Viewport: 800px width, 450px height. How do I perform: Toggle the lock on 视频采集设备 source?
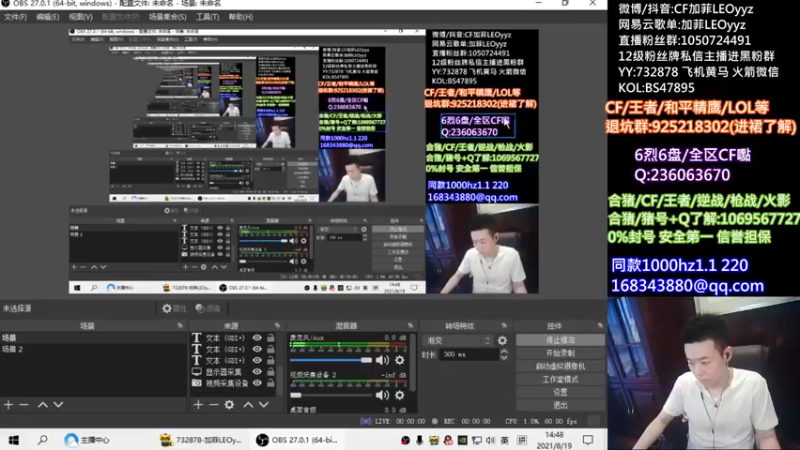(x=271, y=383)
